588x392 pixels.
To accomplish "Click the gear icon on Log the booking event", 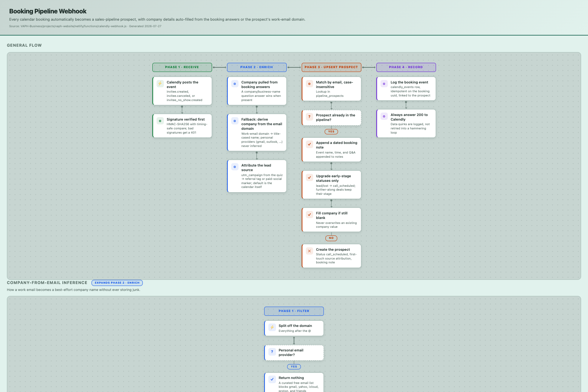I will click(384, 83).
